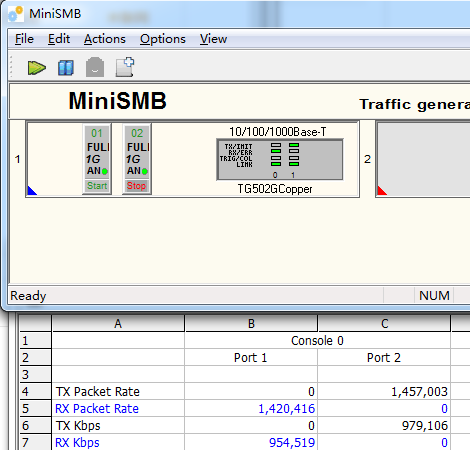Click the LINK LED of port 1
Screen dimensions: 470x450
294,164
